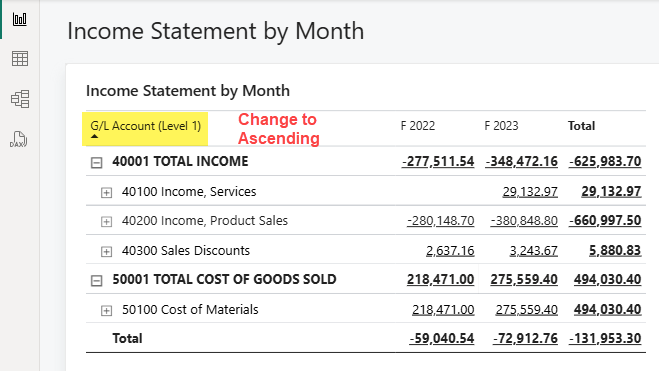Click 275,559.40 in Cost of Materials row
The height and width of the screenshot is (371, 659).
click(x=527, y=310)
